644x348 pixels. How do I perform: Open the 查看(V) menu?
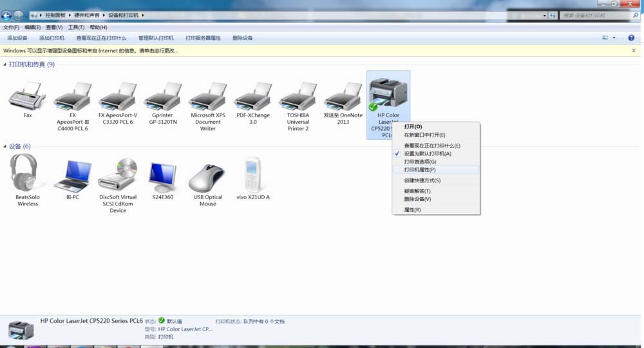pos(54,28)
